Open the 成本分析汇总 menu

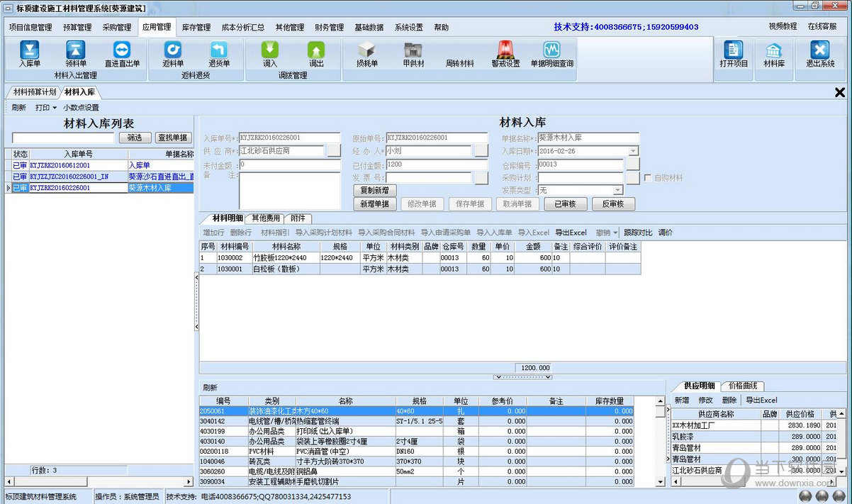[x=243, y=27]
